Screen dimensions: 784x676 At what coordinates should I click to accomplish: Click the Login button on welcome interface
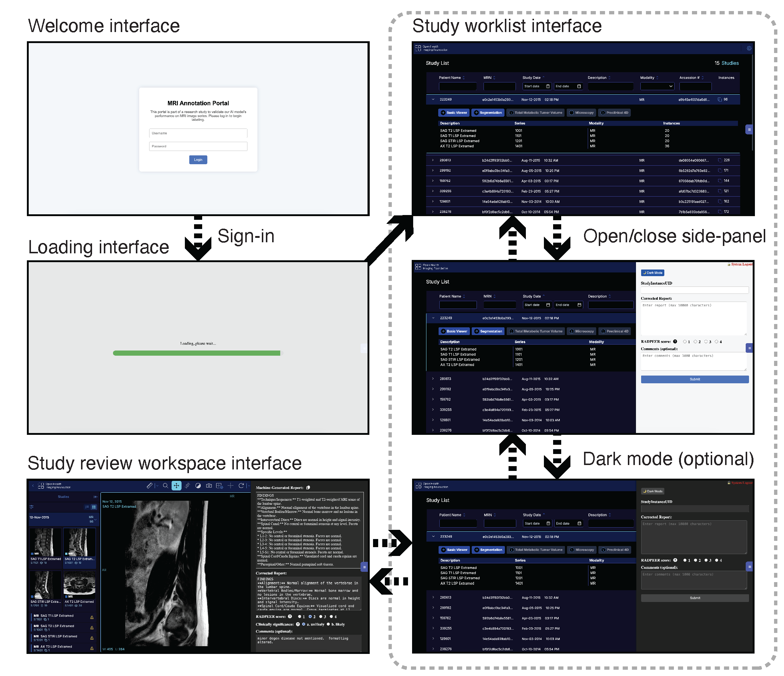[x=198, y=160]
